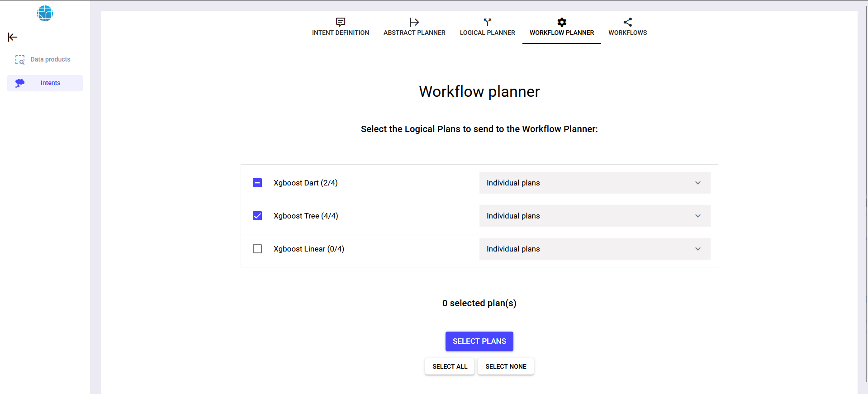Click the Select All button
Image resolution: width=868 pixels, height=394 pixels.
click(450, 366)
